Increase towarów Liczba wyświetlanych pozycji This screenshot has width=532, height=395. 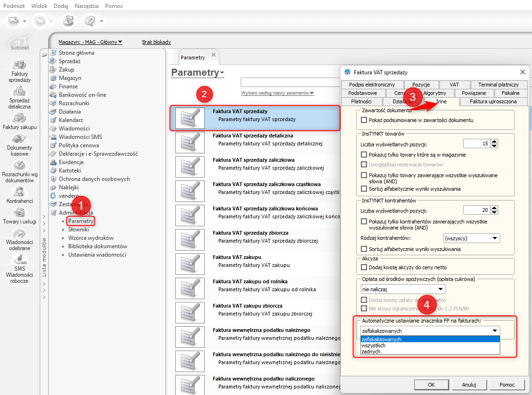(495, 142)
